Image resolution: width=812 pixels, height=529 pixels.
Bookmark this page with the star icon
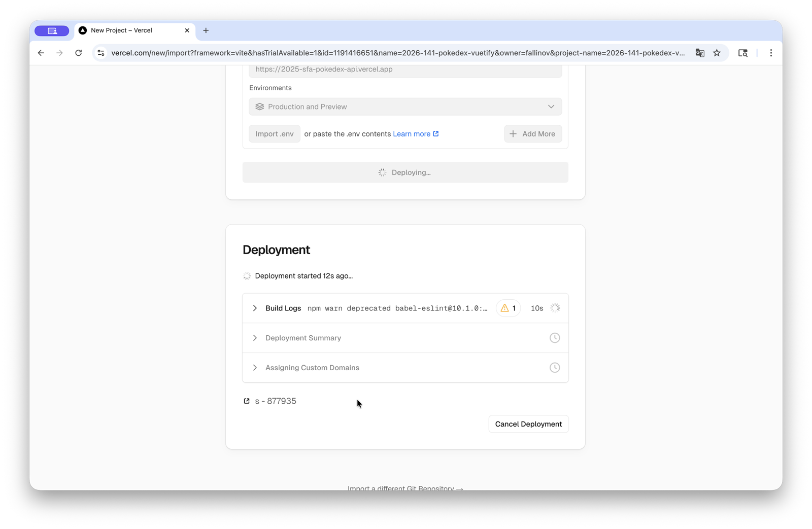tap(717, 53)
